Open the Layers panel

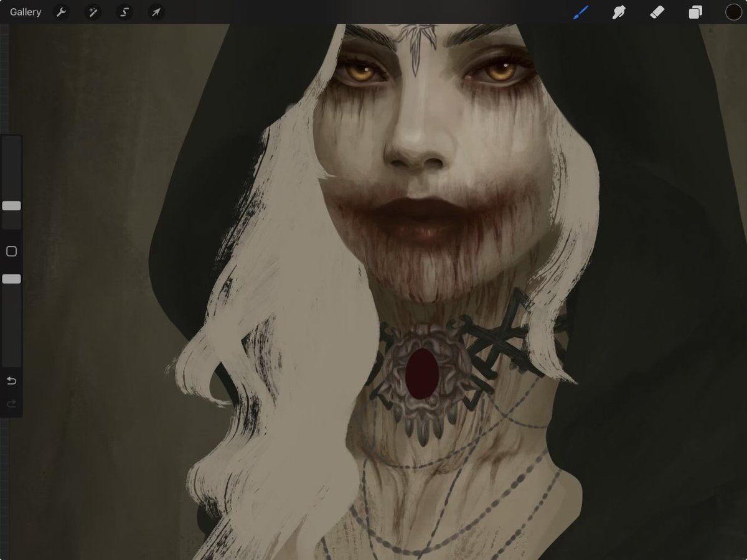point(695,12)
